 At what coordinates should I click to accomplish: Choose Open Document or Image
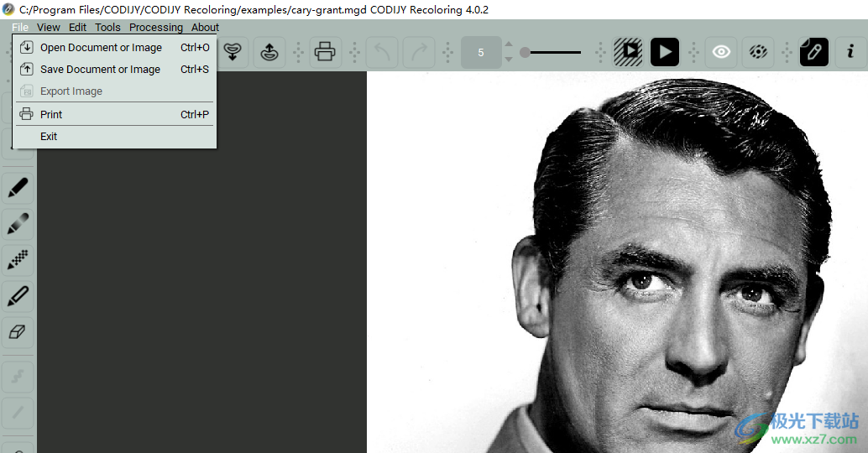pos(101,48)
